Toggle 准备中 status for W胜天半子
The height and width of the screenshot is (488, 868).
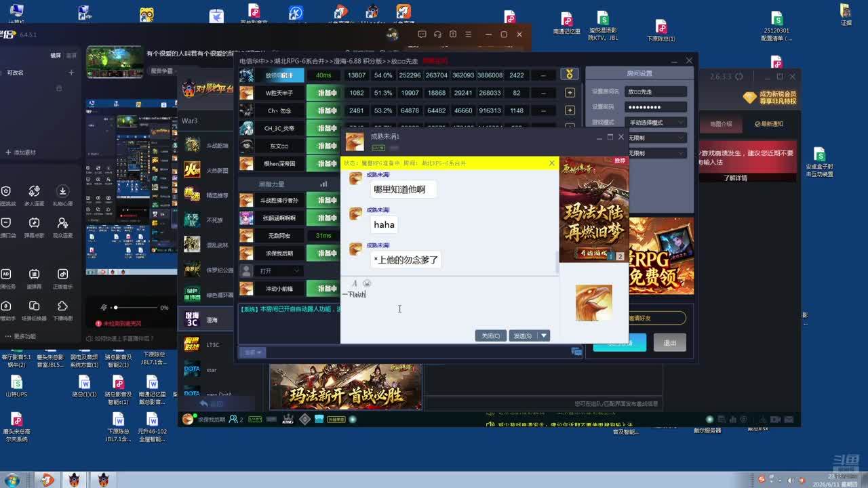click(x=323, y=93)
